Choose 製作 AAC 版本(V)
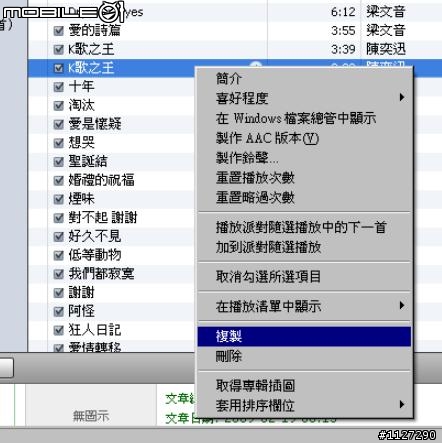 [304, 138]
